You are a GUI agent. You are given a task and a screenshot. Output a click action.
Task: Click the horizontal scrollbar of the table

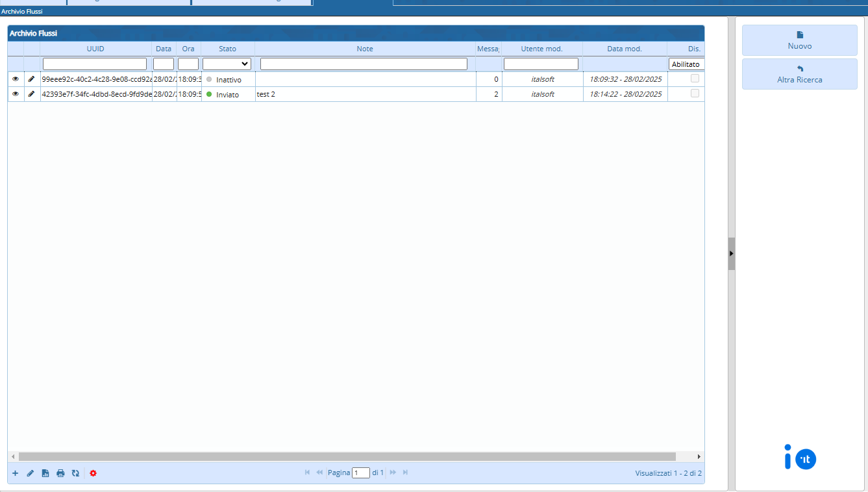[347, 457]
